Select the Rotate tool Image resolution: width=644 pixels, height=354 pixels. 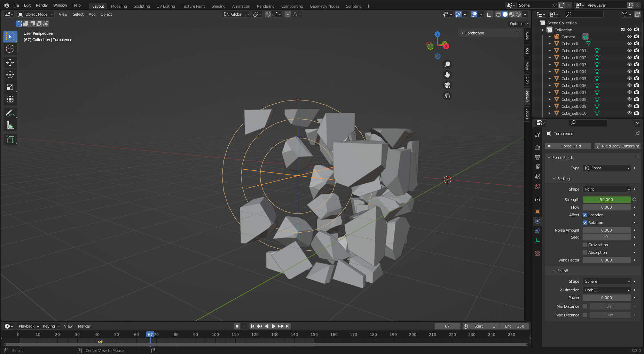pyautogui.click(x=10, y=75)
